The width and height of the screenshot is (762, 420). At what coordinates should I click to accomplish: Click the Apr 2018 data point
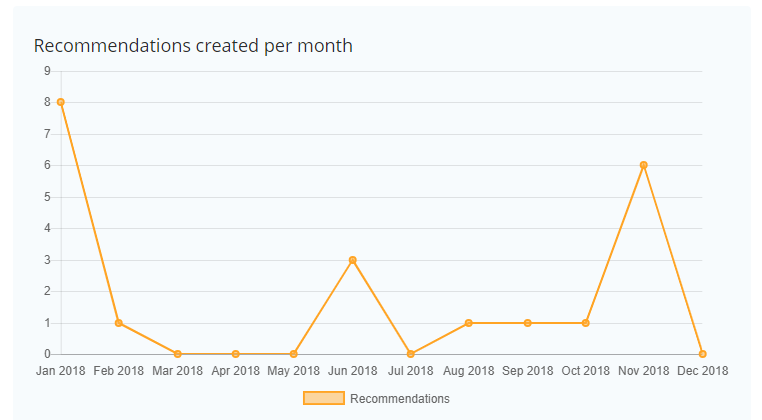(x=235, y=354)
